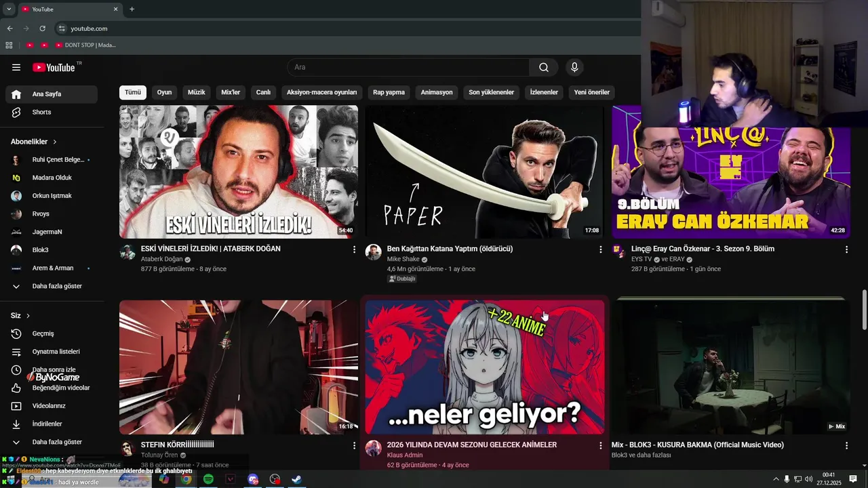Open options menu for Ben Kağıttan Katana video
Screen dimensions: 868x488
tap(600, 249)
